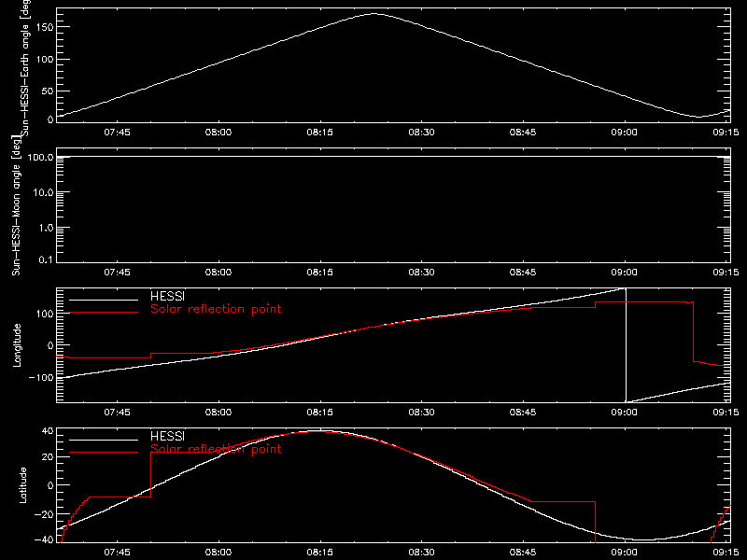Click 08:15 label under Latitude plot
Image resolution: width=747 pixels, height=560 pixels.
[319, 552]
